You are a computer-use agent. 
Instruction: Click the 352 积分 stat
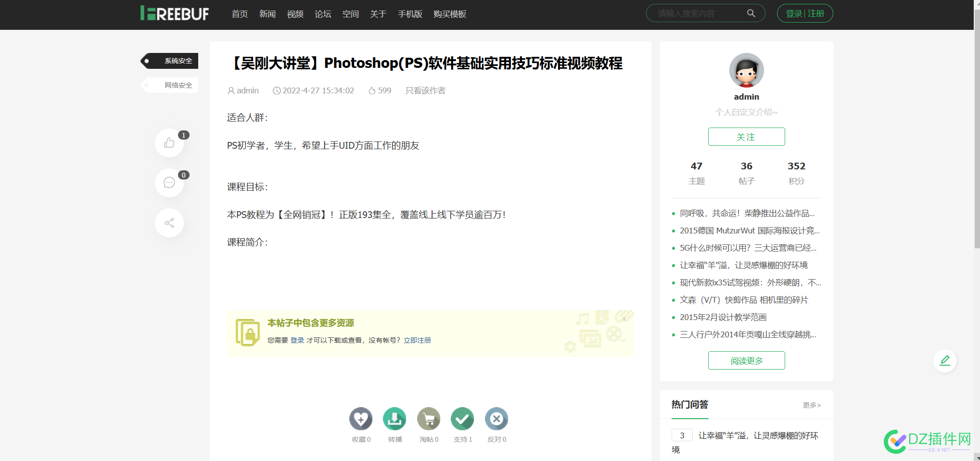click(797, 173)
